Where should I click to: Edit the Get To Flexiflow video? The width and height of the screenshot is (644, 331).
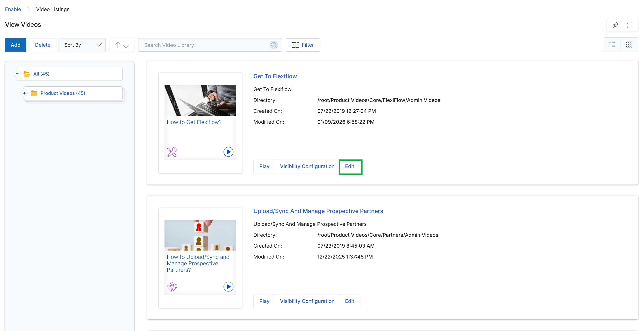pos(349,166)
